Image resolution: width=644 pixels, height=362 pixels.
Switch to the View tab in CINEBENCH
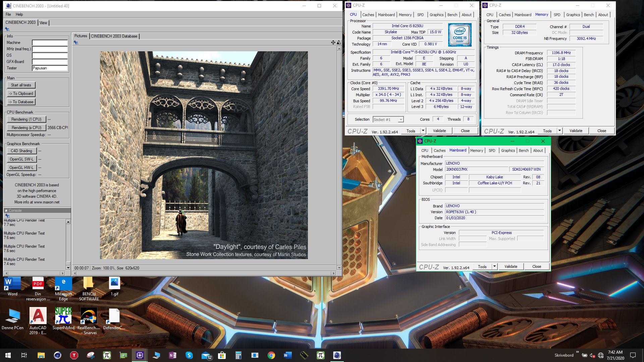43,23
